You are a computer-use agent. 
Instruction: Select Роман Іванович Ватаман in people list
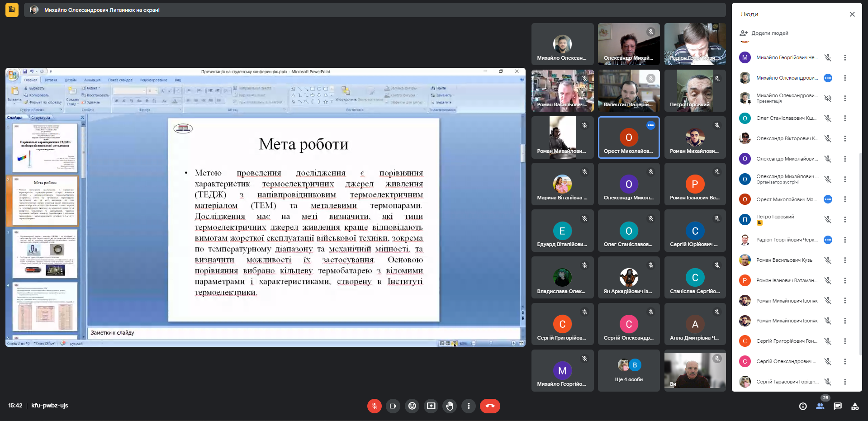pos(787,280)
